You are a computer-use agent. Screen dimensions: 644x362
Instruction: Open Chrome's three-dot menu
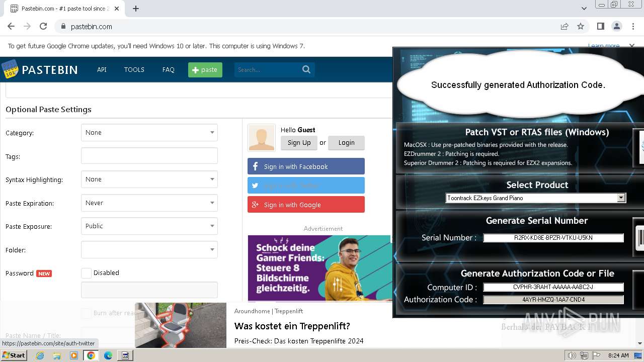(x=632, y=26)
